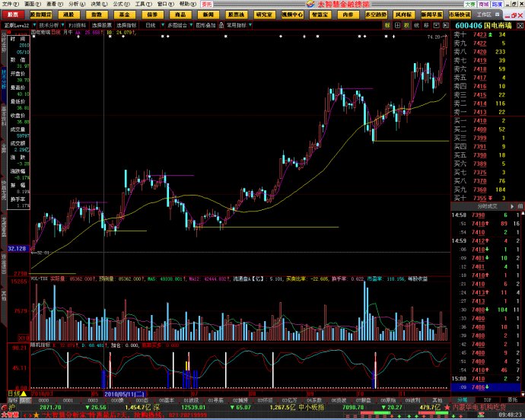
Task: Open the 视频中心 section
Action: pos(292,14)
